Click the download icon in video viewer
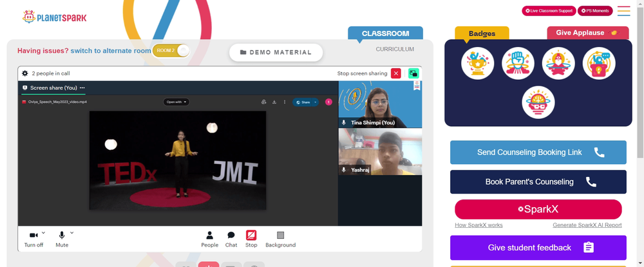Screen dimensions: 644x267 point(274,102)
